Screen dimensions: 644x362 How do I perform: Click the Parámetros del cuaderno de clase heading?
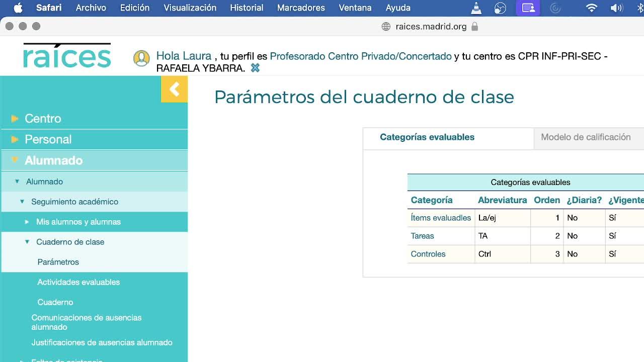pyautogui.click(x=364, y=97)
